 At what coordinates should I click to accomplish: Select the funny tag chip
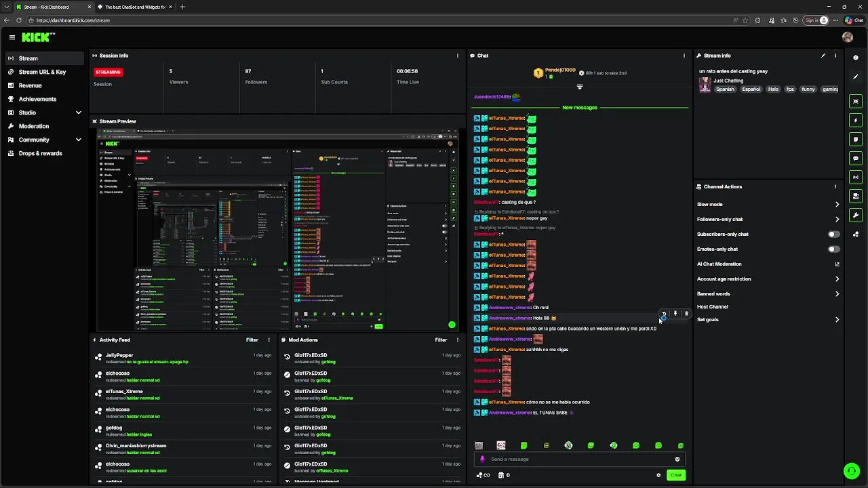pos(808,89)
